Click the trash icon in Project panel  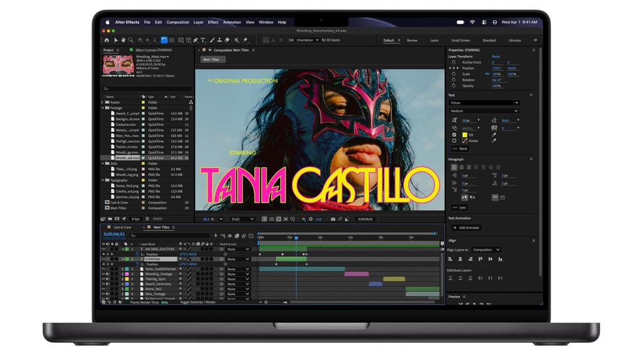point(147,219)
